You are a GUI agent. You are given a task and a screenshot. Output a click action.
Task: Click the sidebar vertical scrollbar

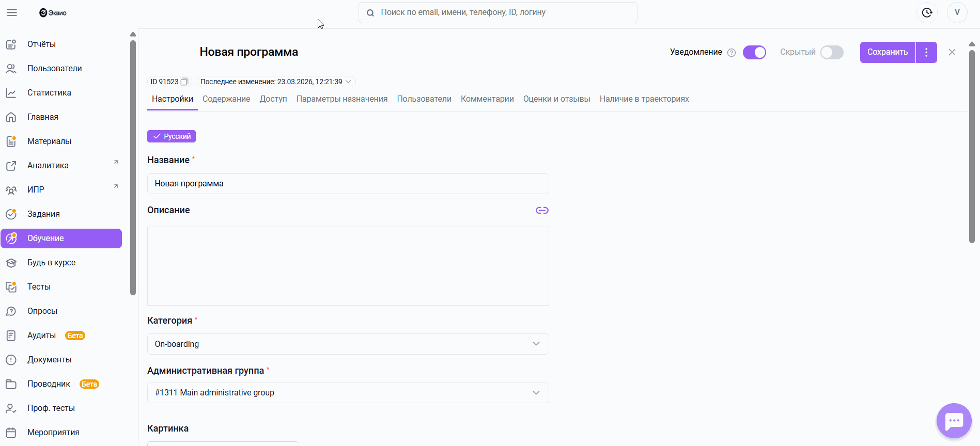pos(133,165)
